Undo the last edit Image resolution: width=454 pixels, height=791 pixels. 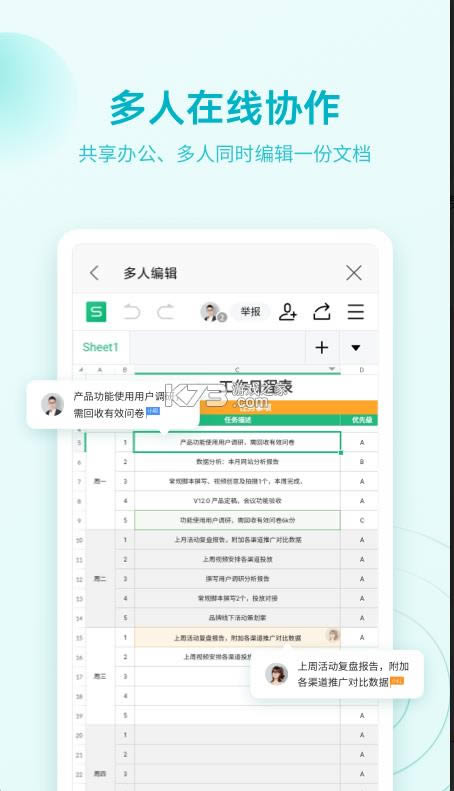tap(132, 312)
